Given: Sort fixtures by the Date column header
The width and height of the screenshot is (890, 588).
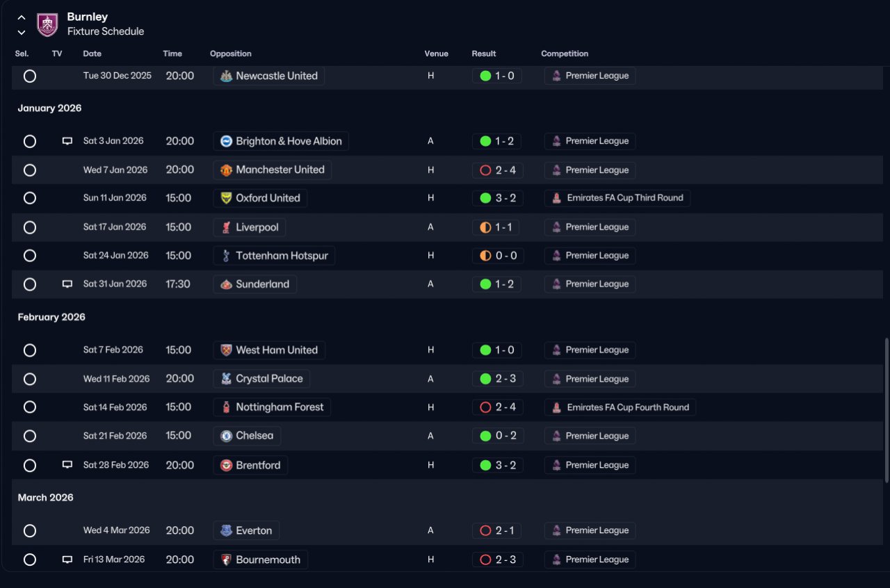Looking at the screenshot, I should pos(92,54).
